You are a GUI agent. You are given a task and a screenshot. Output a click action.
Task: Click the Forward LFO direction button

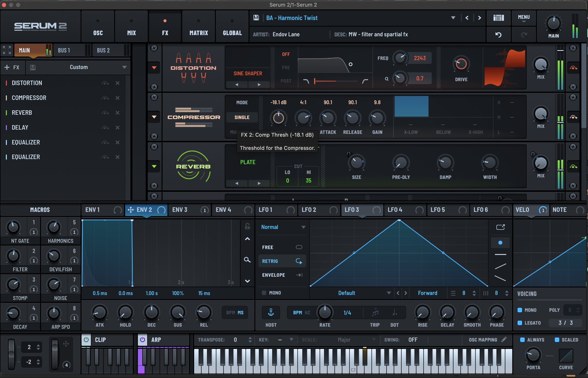click(x=428, y=293)
